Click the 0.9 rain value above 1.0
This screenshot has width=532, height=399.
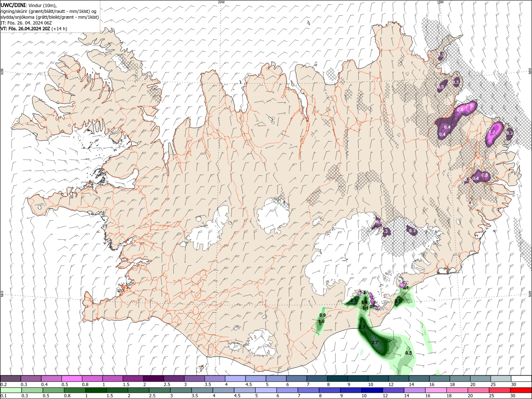tap(322, 315)
